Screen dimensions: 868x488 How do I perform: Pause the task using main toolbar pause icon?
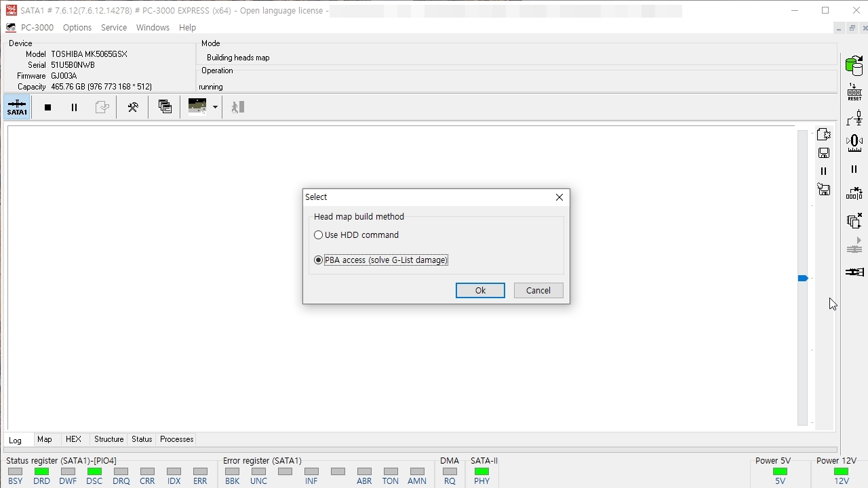click(75, 107)
